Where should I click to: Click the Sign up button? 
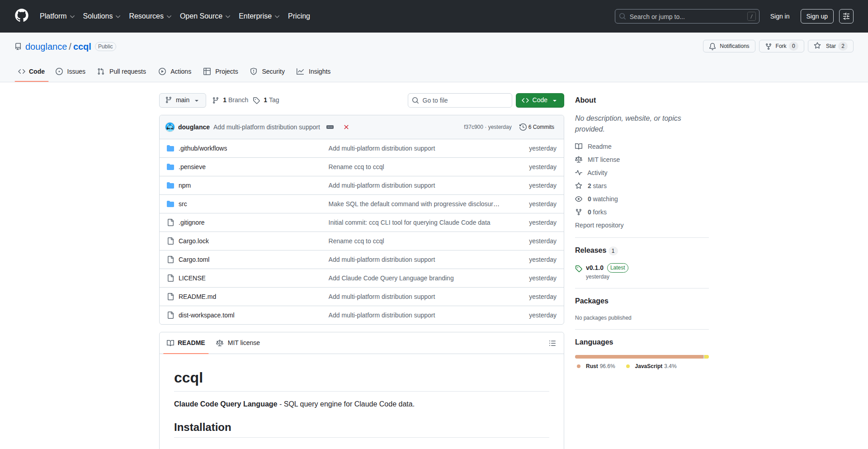click(816, 16)
